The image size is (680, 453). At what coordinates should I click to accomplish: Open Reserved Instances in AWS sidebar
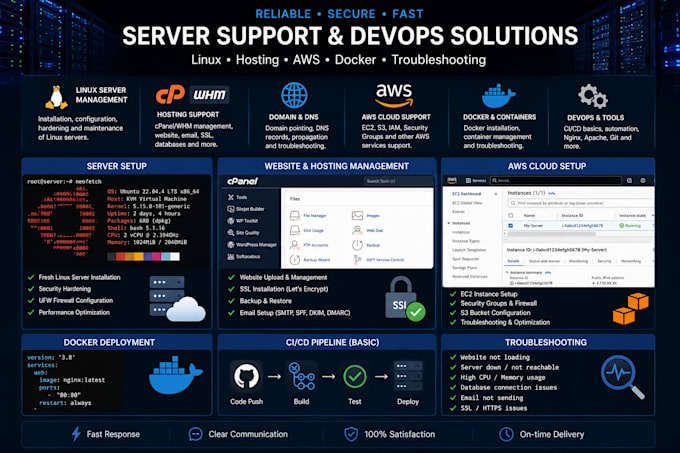(470, 277)
